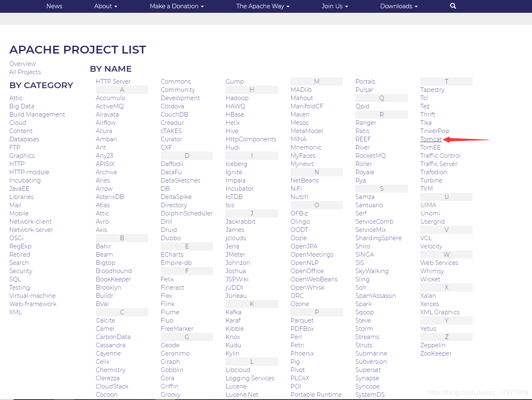
Task: Open the Airflow project link
Action: (106, 123)
